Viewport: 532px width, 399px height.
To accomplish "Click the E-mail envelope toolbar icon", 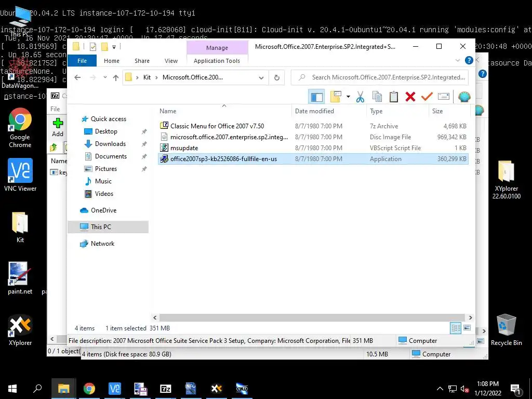I will (x=444, y=97).
